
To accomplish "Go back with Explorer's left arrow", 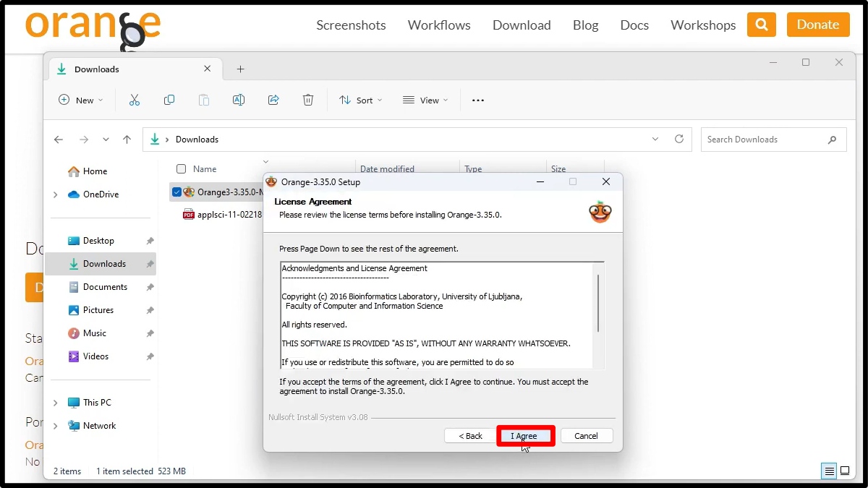I will pyautogui.click(x=59, y=140).
